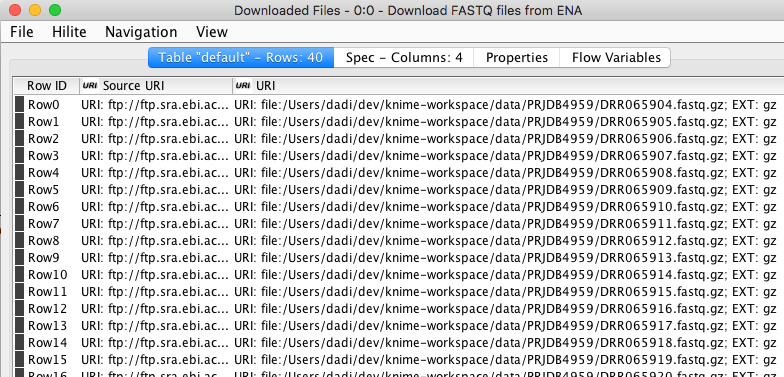Click the URI type icon in the Source URI header
Screen dimensions: 784x377
coord(90,86)
